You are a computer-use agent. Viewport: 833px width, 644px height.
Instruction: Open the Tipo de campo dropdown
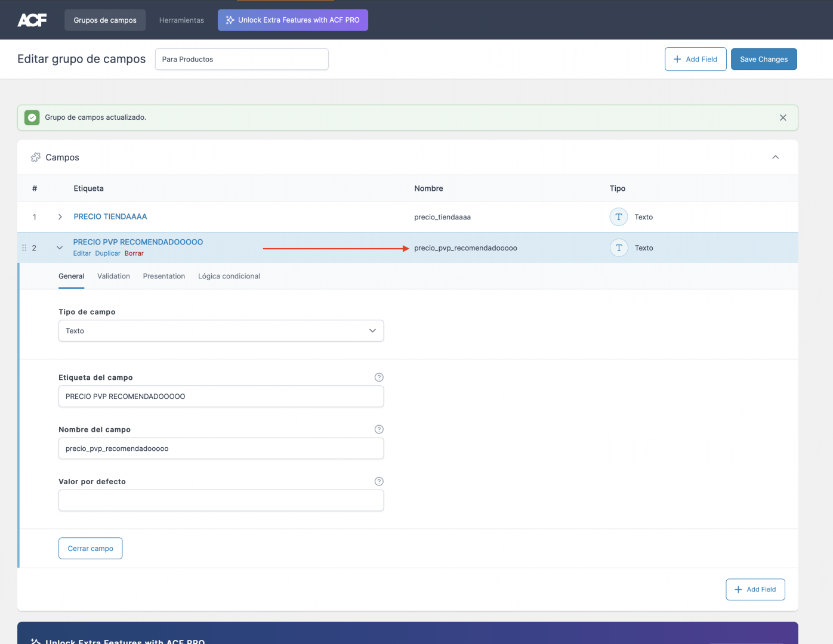(221, 331)
